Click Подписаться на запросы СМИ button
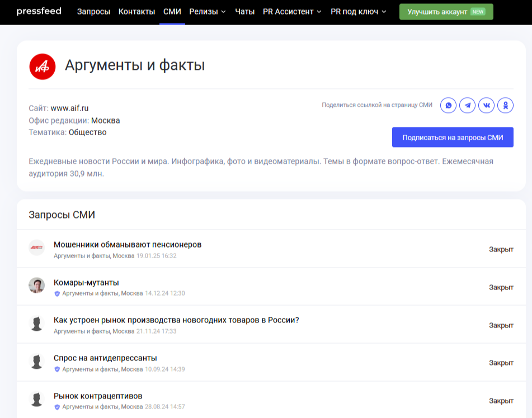 (453, 137)
